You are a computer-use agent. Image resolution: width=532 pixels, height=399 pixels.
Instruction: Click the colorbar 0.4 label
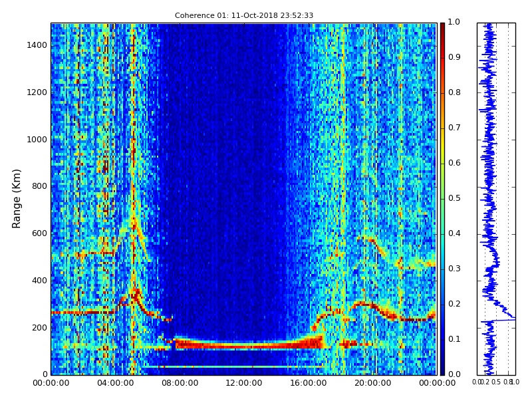[454, 233]
